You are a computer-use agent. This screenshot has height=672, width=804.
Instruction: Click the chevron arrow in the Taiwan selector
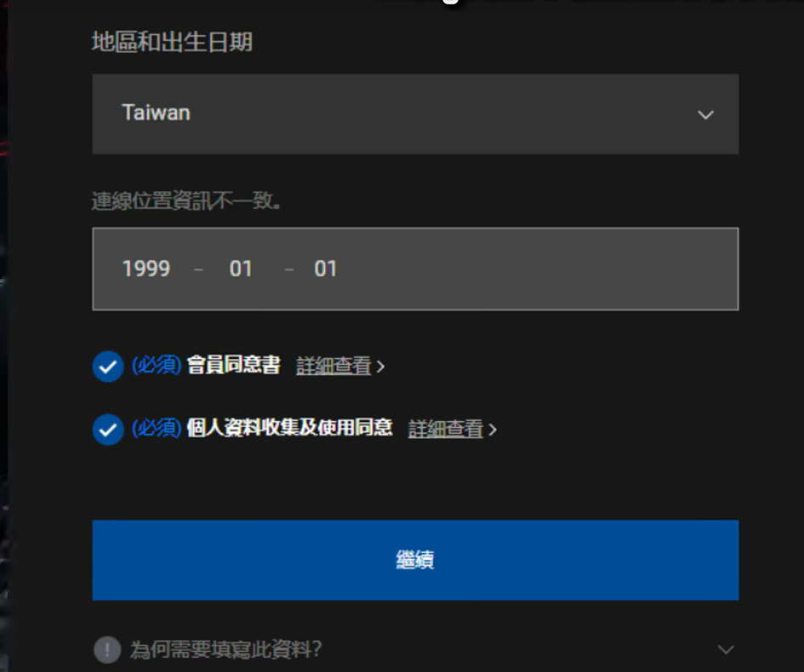(x=705, y=114)
